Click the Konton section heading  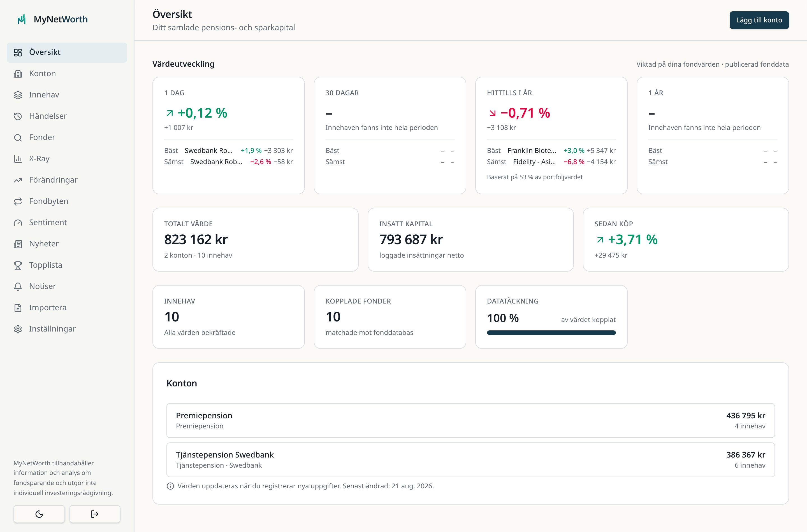click(182, 383)
